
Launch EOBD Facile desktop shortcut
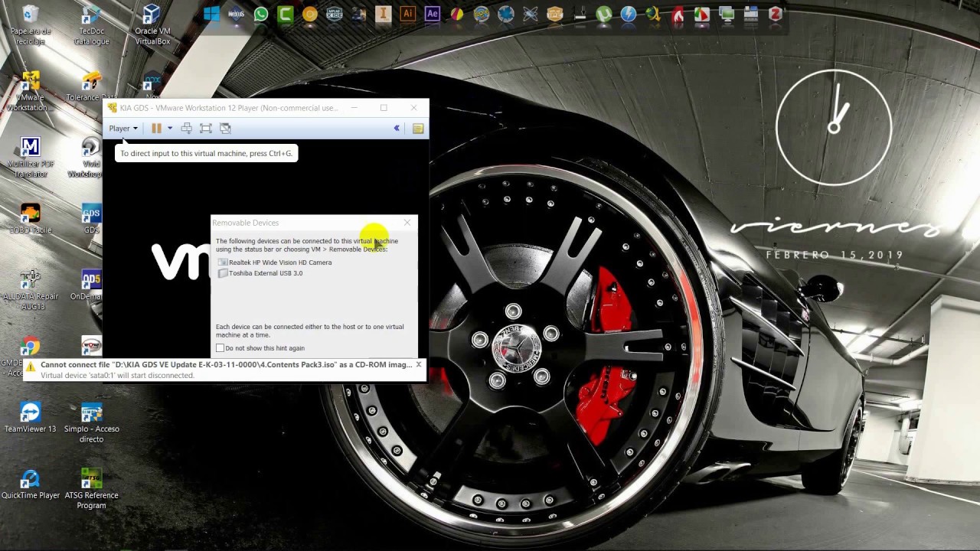click(x=30, y=218)
